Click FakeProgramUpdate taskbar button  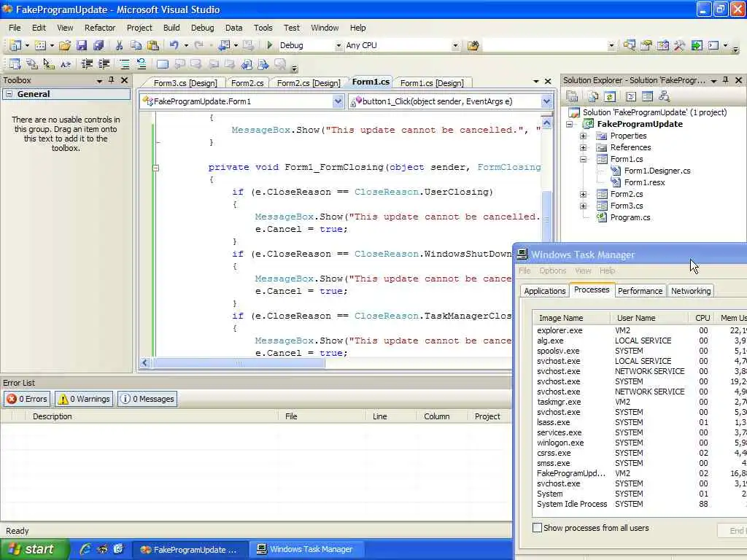coord(190,550)
